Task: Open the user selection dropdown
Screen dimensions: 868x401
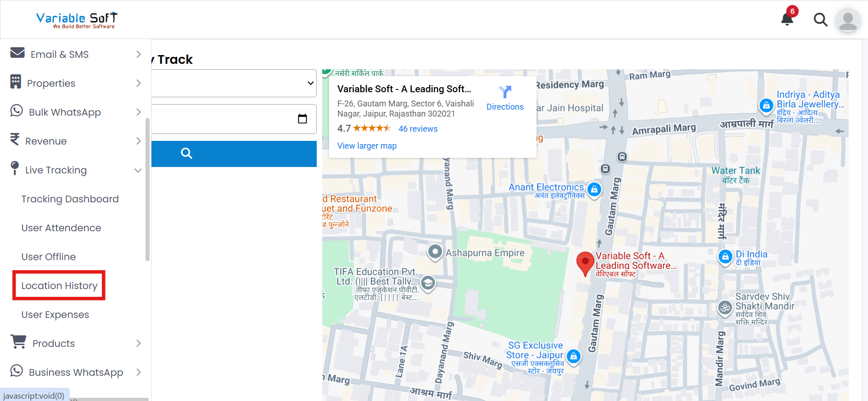Action: (234, 83)
